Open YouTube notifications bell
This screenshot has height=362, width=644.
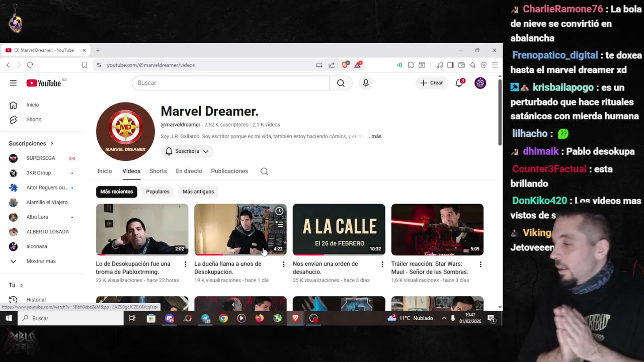(x=459, y=83)
